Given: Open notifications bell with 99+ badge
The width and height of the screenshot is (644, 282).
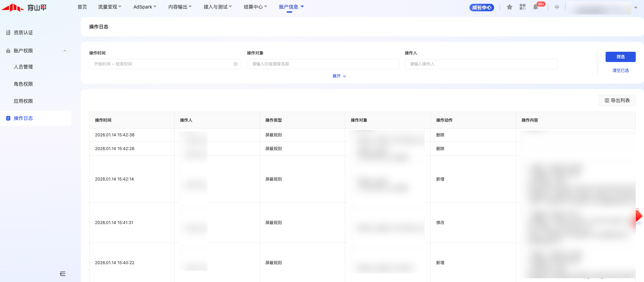Looking at the screenshot, I should [536, 7].
